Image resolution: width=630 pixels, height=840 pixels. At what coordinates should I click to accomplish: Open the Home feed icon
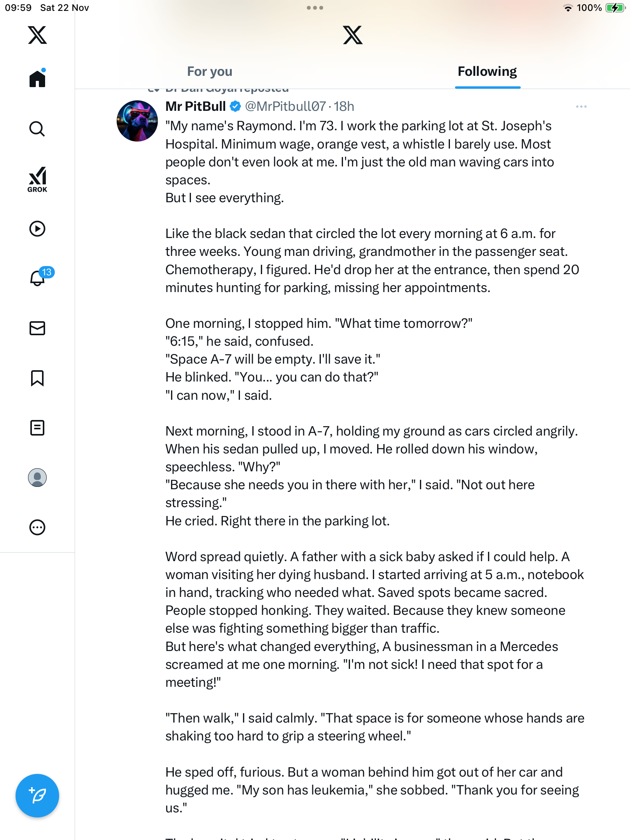coord(37,79)
